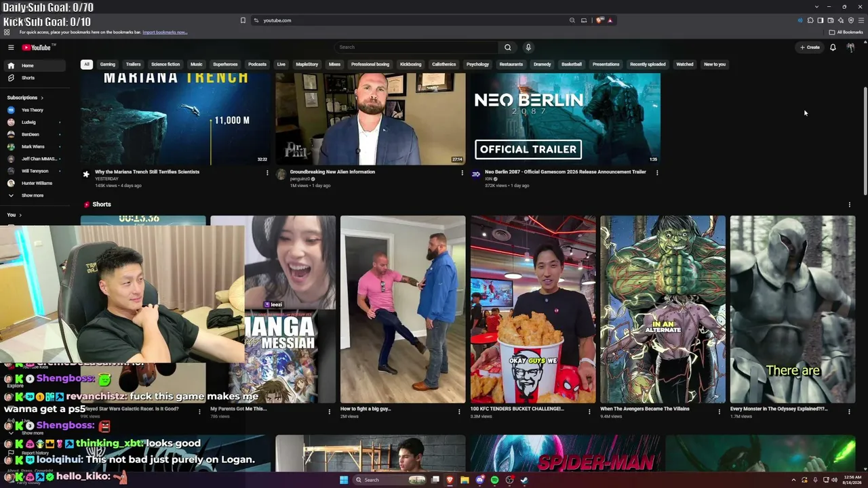Open the Mark Wiens subscription

coord(35,146)
